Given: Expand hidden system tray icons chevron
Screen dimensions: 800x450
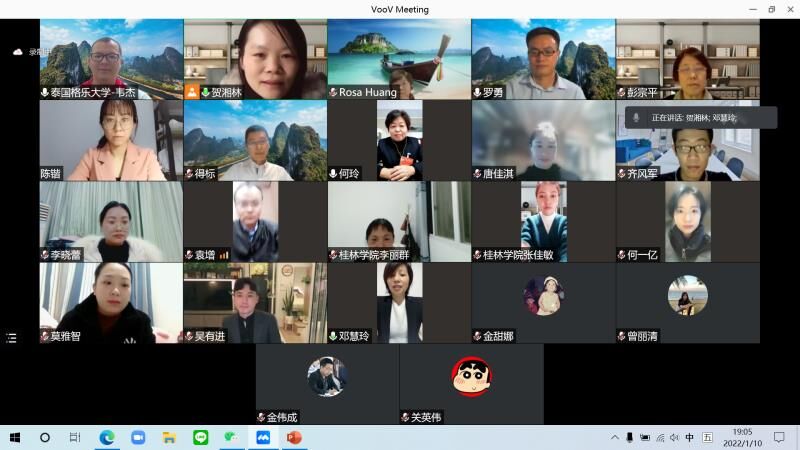Looking at the screenshot, I should coord(615,437).
